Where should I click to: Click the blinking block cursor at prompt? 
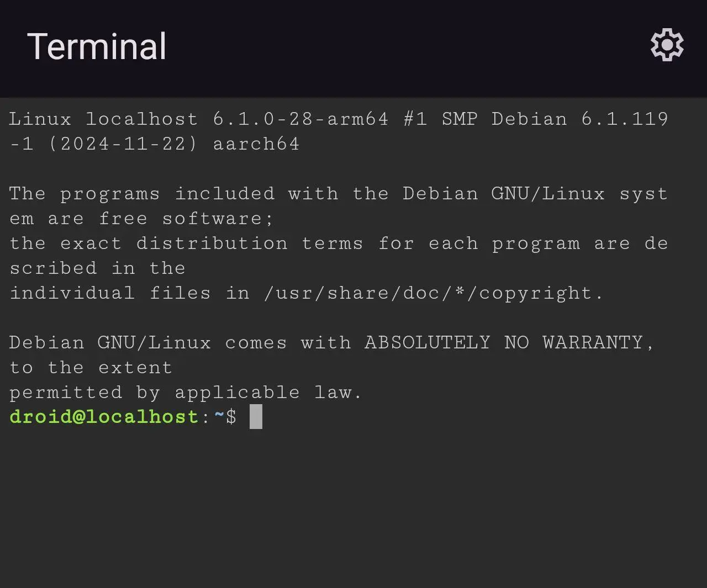click(256, 417)
